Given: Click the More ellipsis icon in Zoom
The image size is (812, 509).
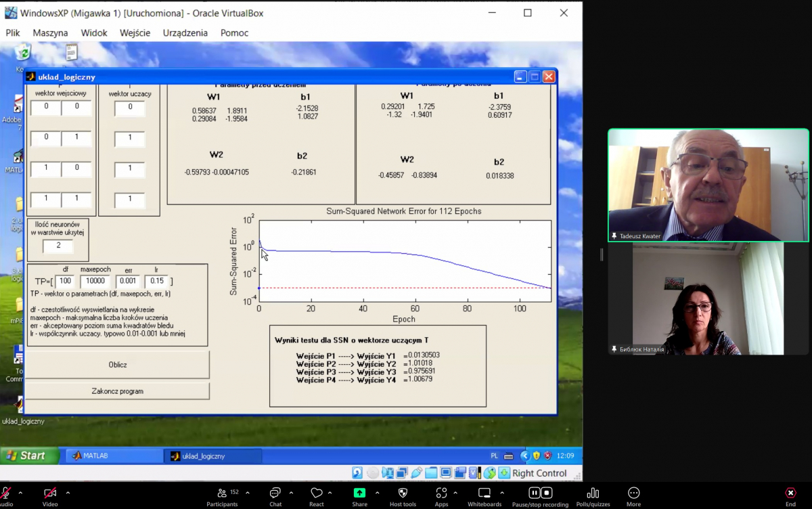Looking at the screenshot, I should [633, 493].
